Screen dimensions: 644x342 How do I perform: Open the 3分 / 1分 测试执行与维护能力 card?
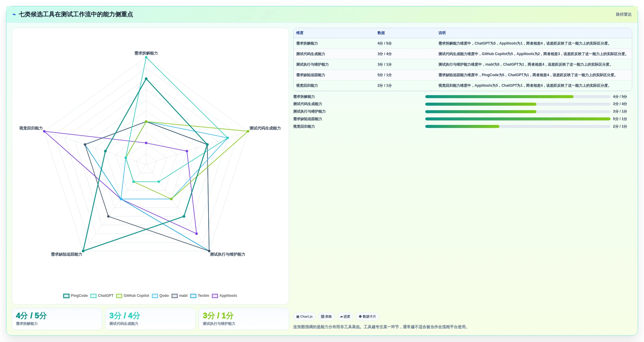(244, 319)
